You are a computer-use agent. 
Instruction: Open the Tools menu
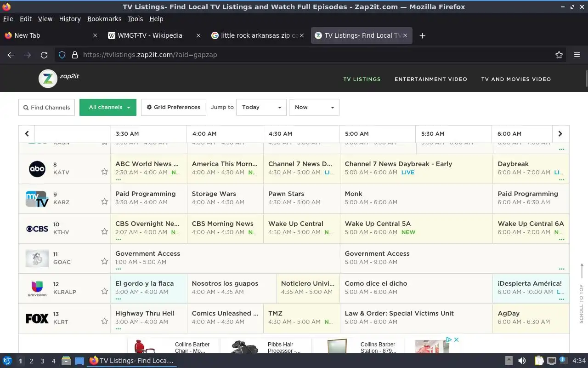tap(135, 19)
